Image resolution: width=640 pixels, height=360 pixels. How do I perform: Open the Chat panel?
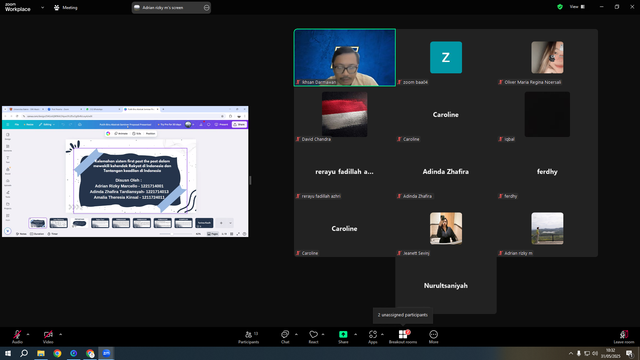[x=285, y=337]
